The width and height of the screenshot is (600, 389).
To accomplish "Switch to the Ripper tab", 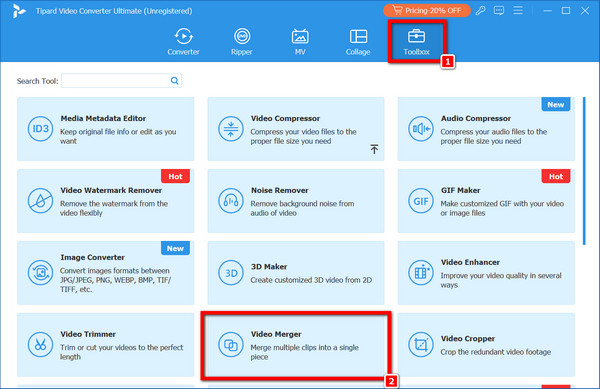I will click(242, 42).
